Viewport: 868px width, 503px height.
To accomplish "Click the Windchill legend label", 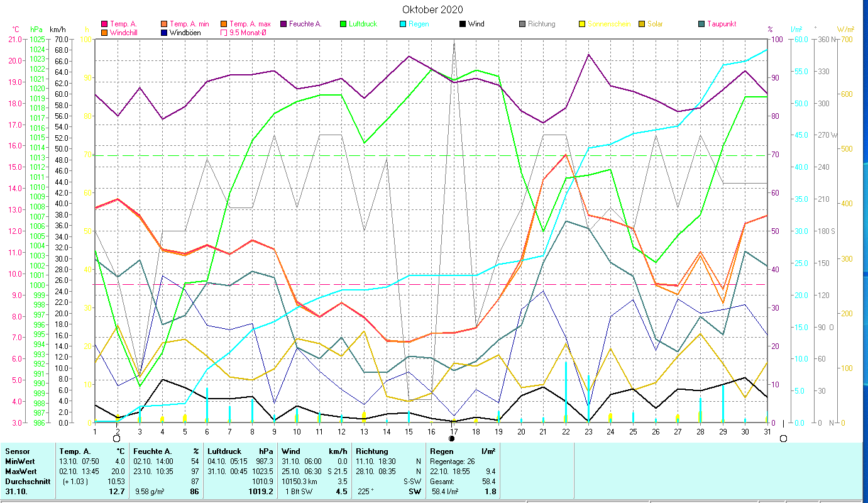I will [124, 32].
